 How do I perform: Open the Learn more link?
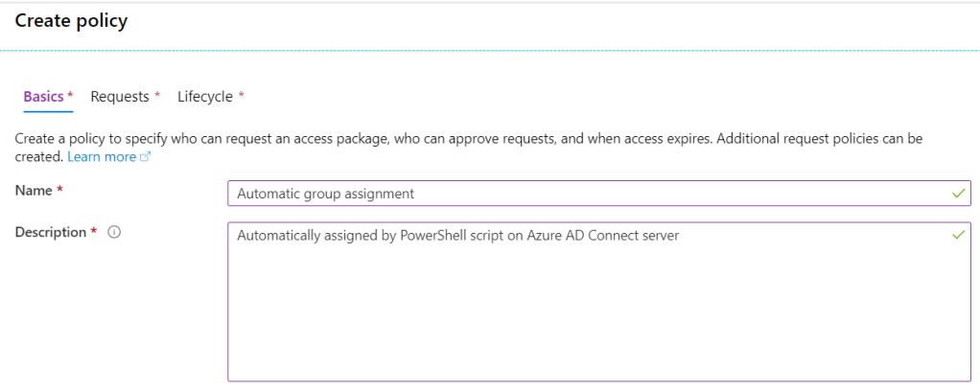[102, 156]
